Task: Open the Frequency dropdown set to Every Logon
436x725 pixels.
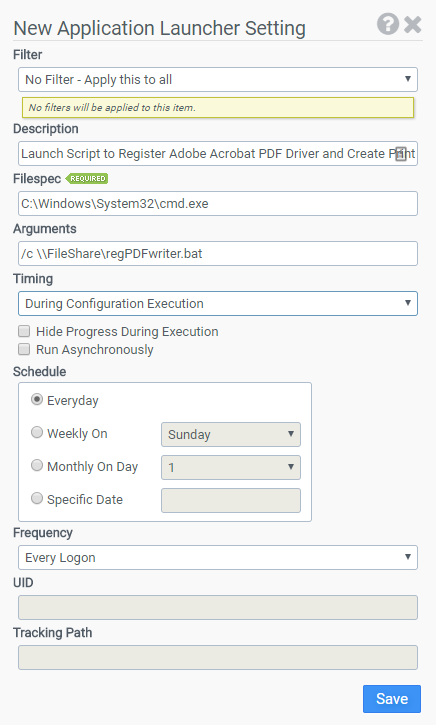Action: coord(218,558)
